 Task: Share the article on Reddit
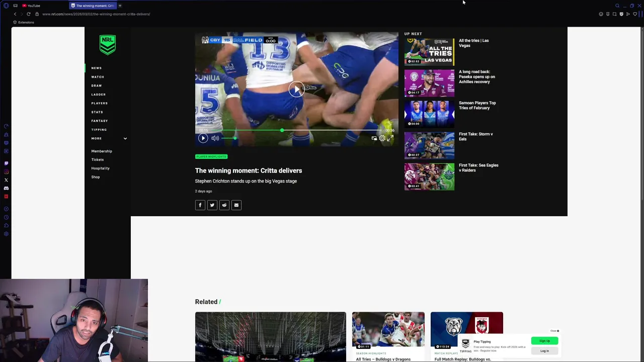224,205
